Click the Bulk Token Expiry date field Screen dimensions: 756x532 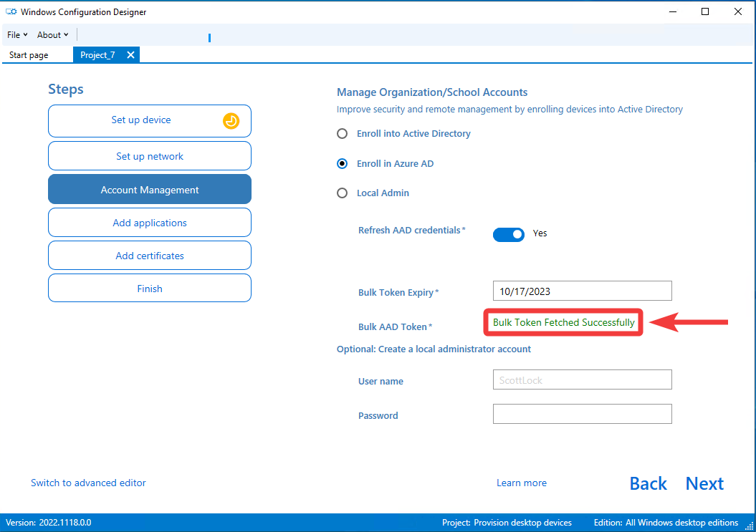click(582, 291)
